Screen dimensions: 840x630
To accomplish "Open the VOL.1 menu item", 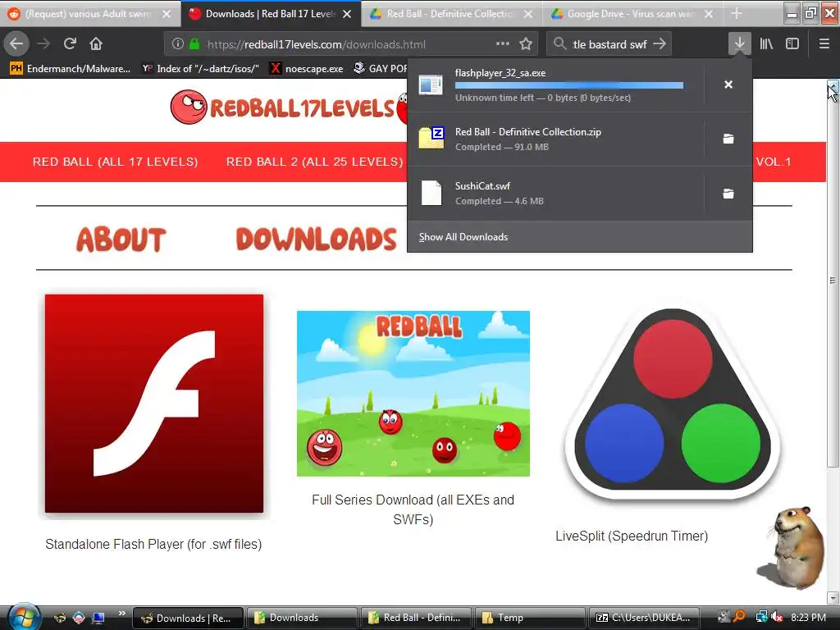I will pyautogui.click(x=773, y=162).
